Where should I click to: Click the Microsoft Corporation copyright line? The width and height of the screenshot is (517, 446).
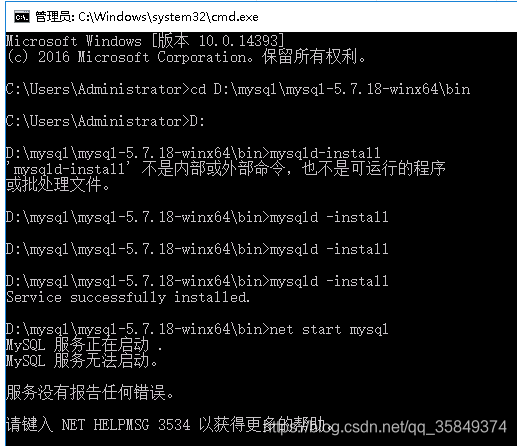[186, 57]
